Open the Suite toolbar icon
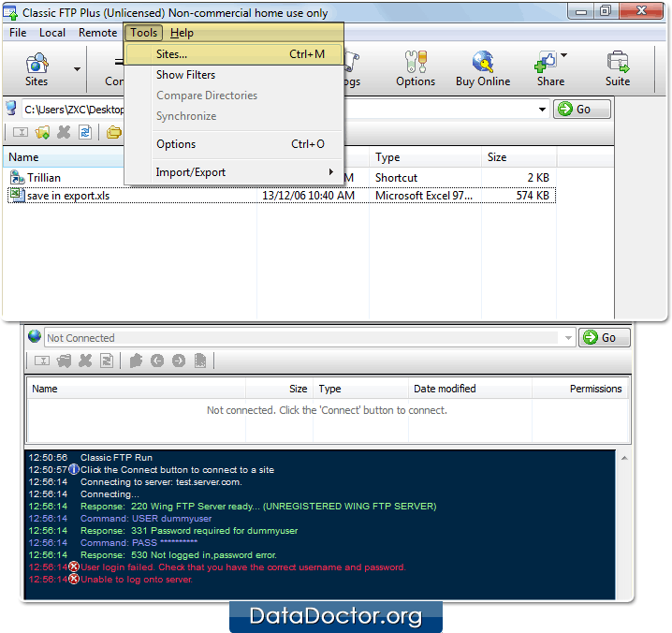Viewport: 672px width, 633px height. pos(618,62)
